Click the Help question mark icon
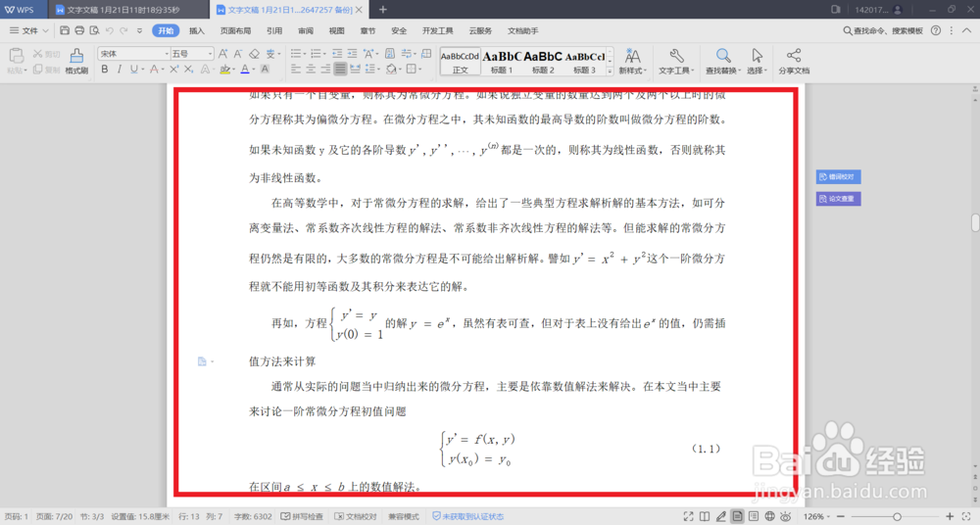This screenshot has height=525, width=980. click(x=936, y=30)
